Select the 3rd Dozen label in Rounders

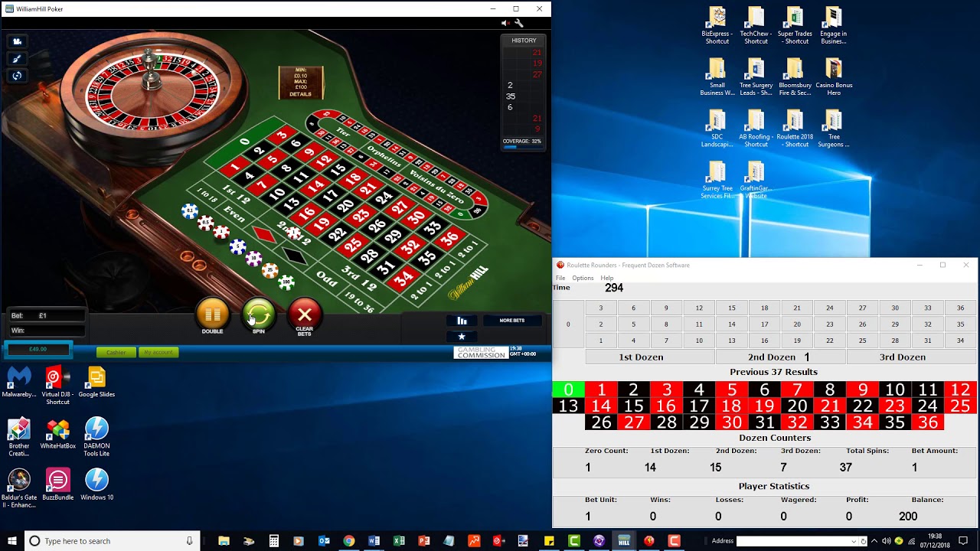click(903, 357)
